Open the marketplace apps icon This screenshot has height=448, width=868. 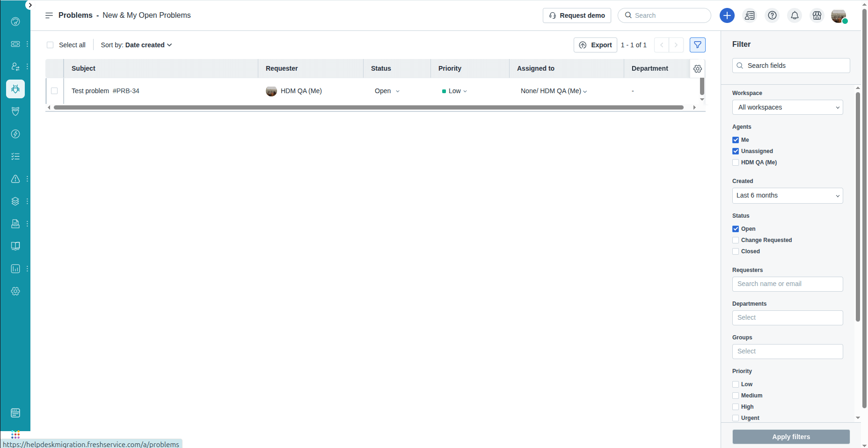(x=817, y=15)
